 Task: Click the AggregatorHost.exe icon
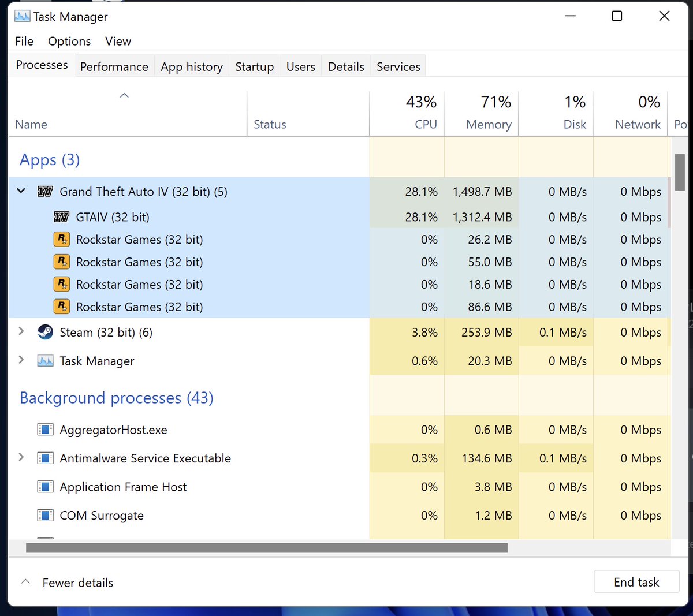coord(45,430)
